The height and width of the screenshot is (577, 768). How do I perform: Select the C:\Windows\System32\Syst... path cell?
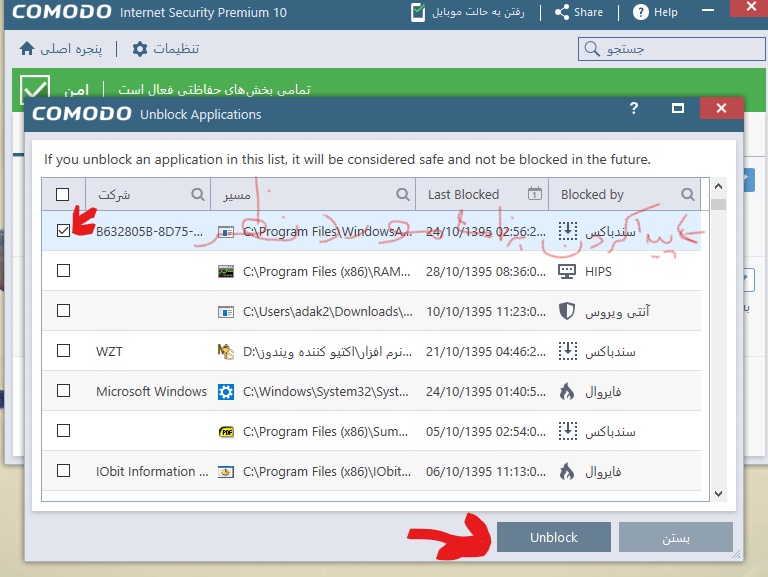[x=325, y=391]
